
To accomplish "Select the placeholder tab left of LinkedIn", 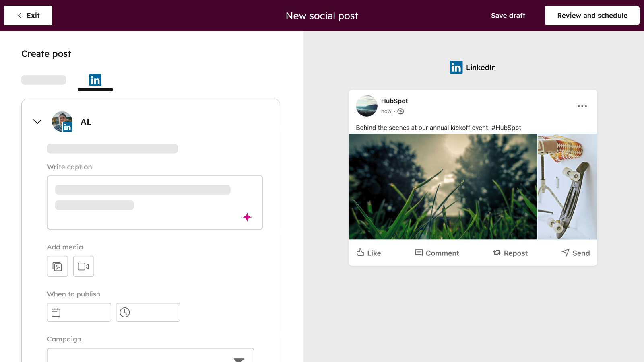I will coord(43,80).
